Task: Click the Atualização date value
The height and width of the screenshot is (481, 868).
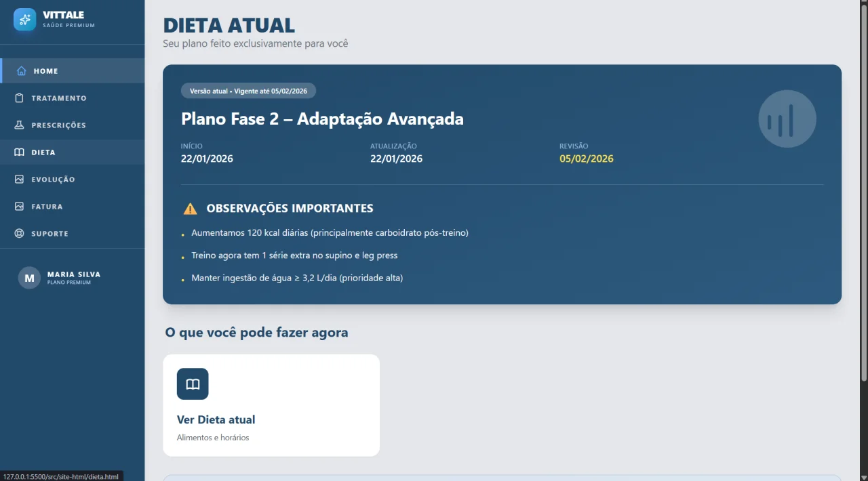Action: click(x=396, y=159)
